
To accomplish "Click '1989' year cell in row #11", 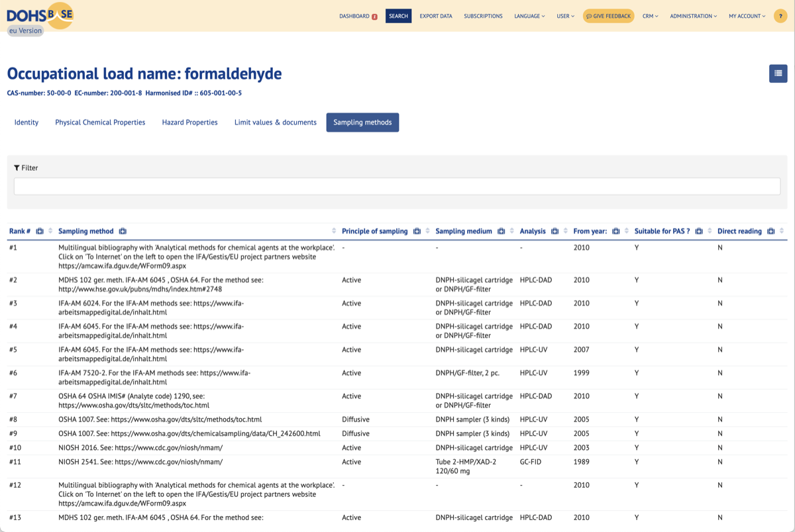I will click(x=581, y=462).
